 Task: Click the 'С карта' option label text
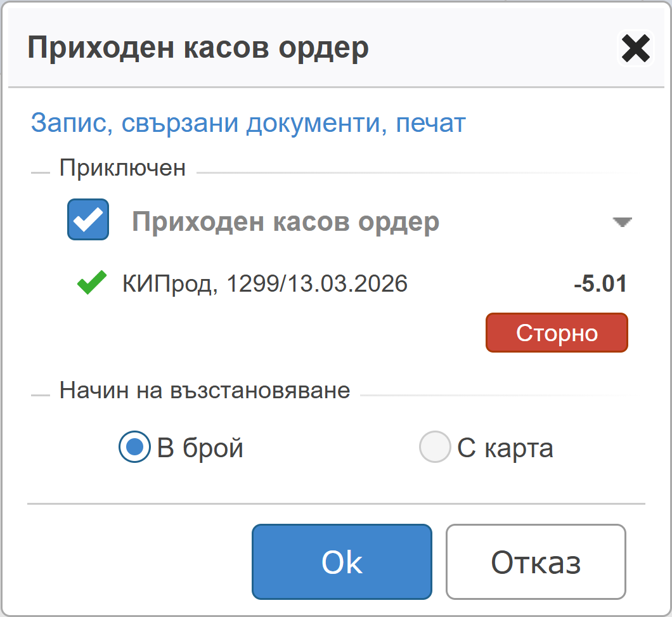(505, 448)
